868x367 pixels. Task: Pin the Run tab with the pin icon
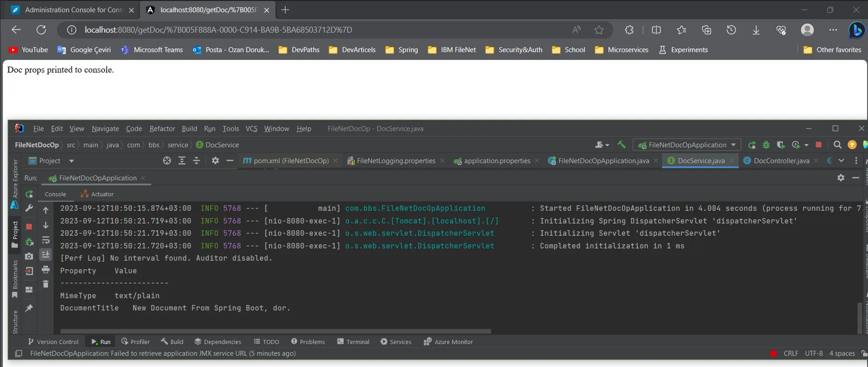[29, 308]
